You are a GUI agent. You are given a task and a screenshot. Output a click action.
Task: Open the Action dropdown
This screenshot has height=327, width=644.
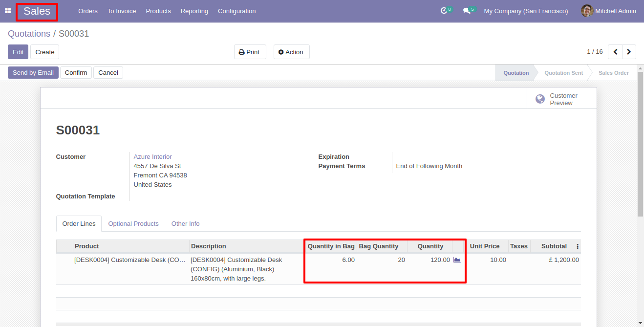tap(292, 52)
